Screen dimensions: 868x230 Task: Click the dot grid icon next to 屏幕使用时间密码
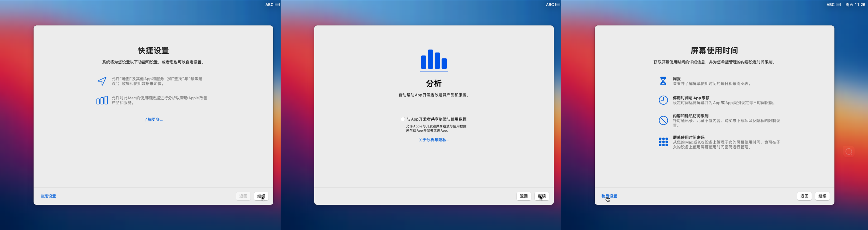[663, 142]
